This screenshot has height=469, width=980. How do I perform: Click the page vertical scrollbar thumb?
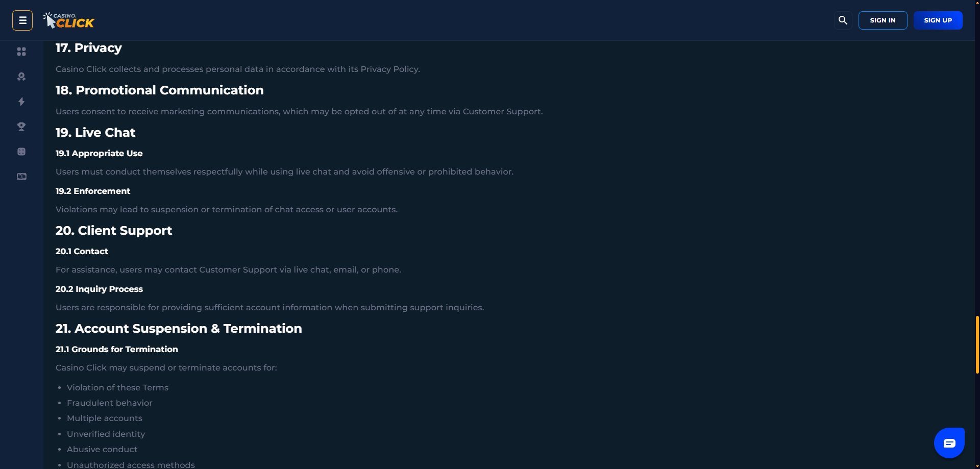pyautogui.click(x=977, y=345)
